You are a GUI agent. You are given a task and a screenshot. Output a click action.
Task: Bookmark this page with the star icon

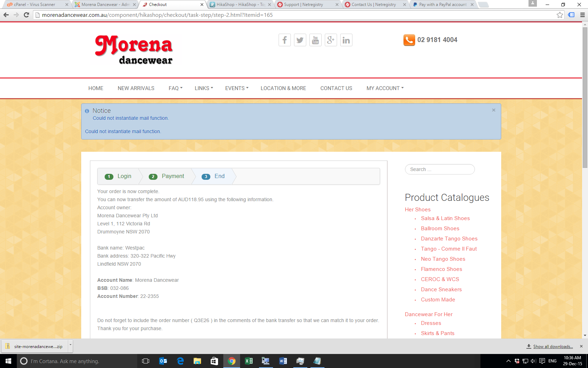click(560, 15)
